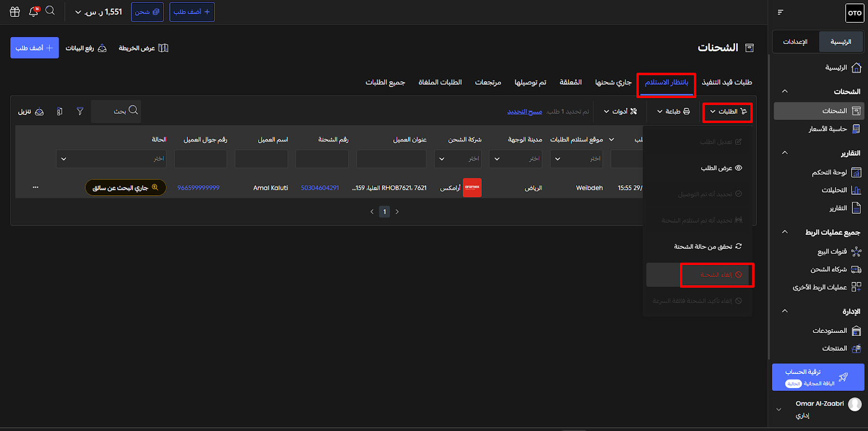Image resolution: width=868 pixels, height=431 pixels.
Task: Click تنزيل download button
Action: [x=31, y=112]
